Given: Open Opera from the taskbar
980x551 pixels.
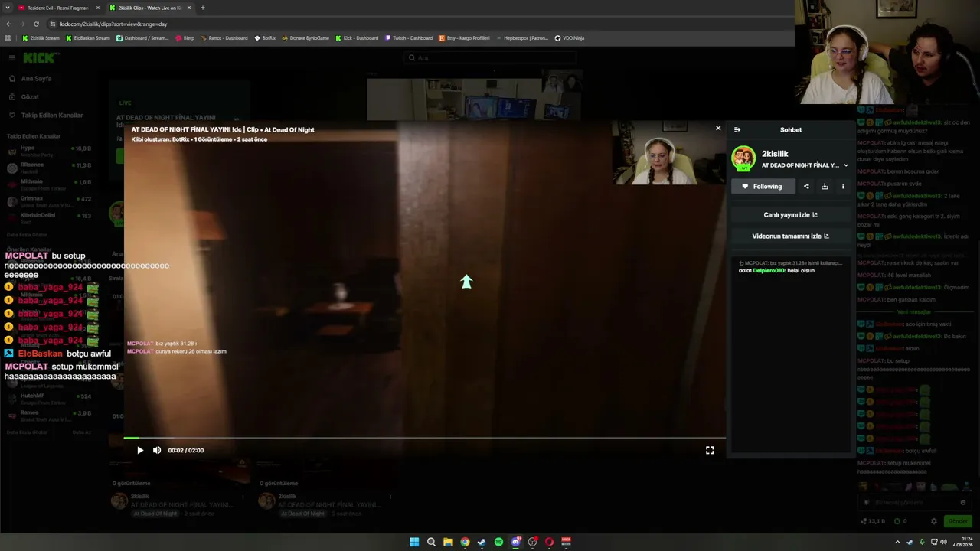Looking at the screenshot, I should 549,542.
